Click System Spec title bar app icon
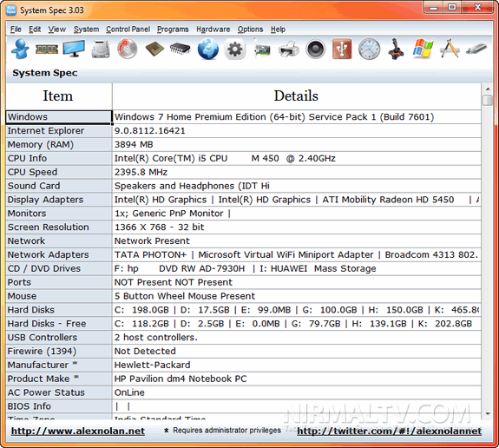Image resolution: width=499 pixels, height=448 pixels. 10,10
